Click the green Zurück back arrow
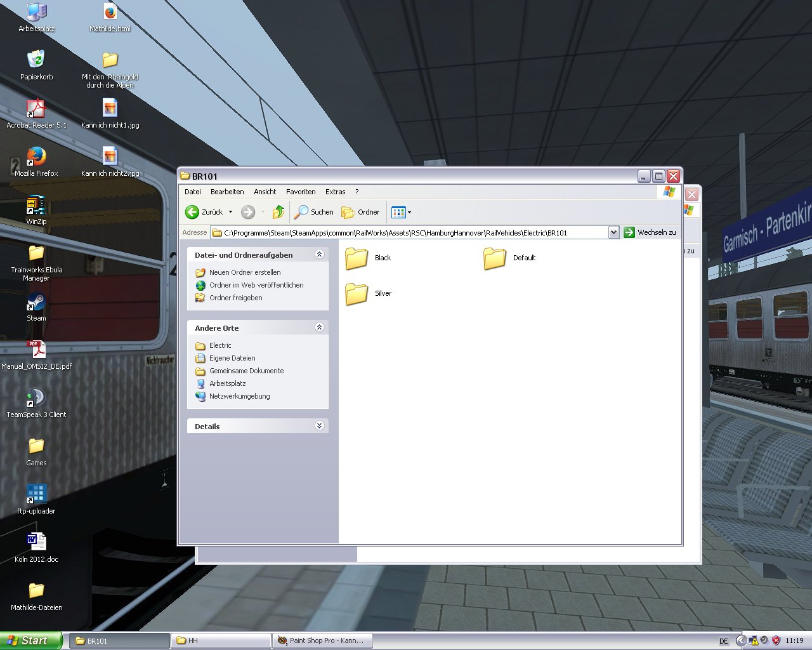Screen dimensions: 812x650 (x=193, y=212)
